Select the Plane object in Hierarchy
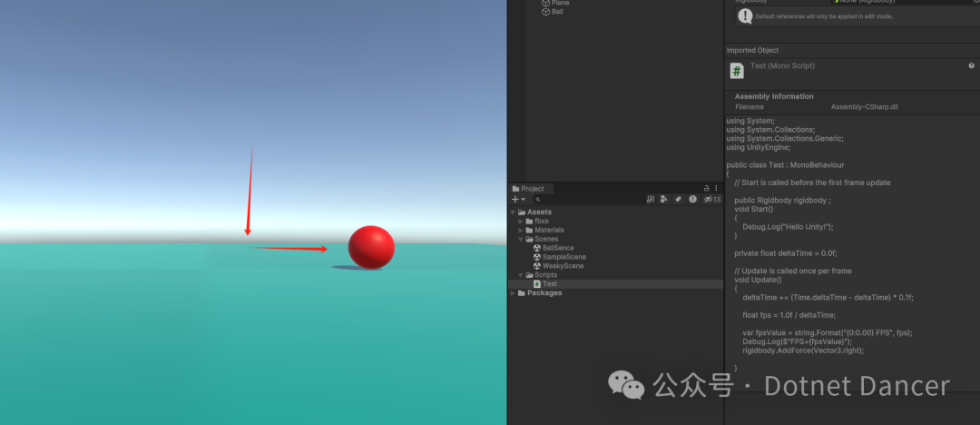The width and height of the screenshot is (980, 425). click(560, 3)
